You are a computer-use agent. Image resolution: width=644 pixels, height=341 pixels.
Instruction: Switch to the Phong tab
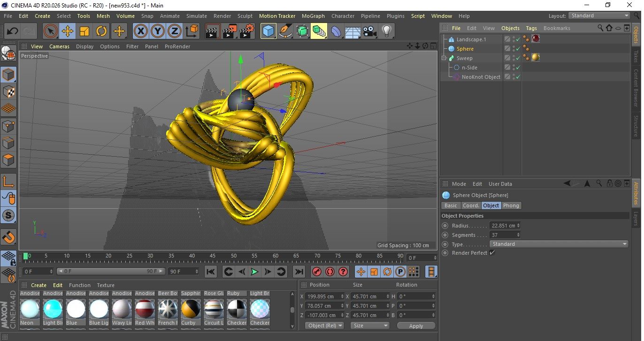[x=511, y=205]
